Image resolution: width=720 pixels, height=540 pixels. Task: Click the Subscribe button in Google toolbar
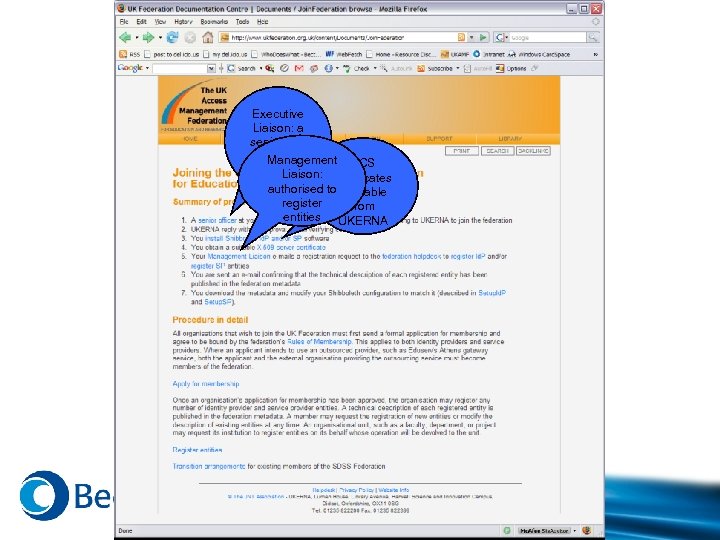[435, 68]
